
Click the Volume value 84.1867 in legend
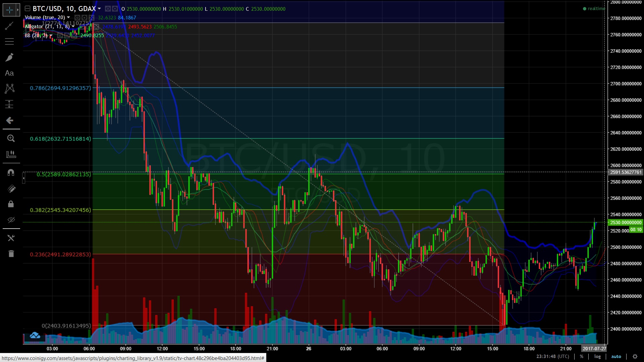tap(127, 18)
